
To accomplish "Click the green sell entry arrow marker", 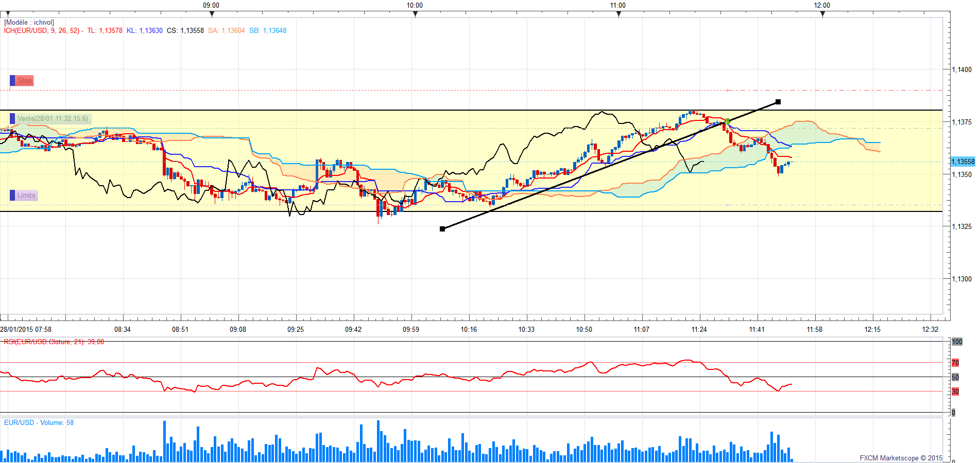I will pyautogui.click(x=727, y=121).
